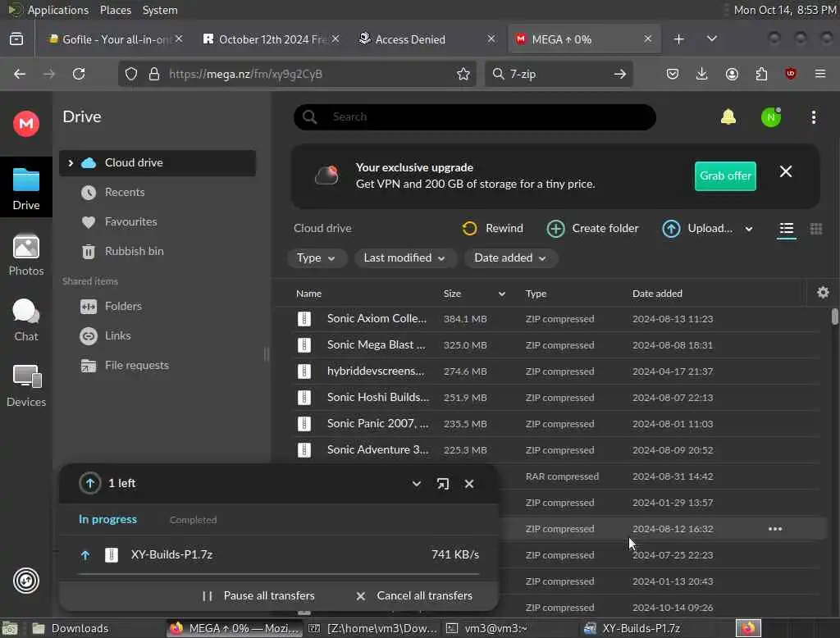This screenshot has width=840, height=638.
Task: Open notifications bell
Action: pyautogui.click(x=728, y=116)
